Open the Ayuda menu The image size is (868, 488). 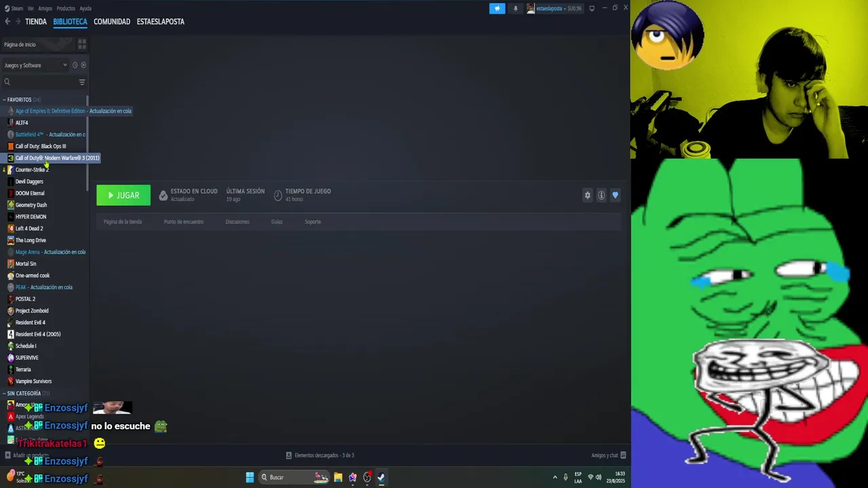coord(85,8)
